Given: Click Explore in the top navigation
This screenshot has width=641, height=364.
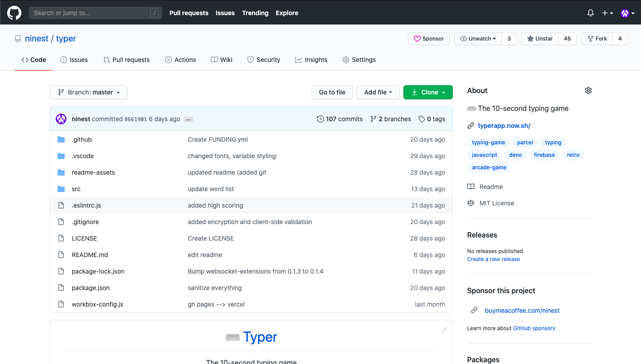Looking at the screenshot, I should [287, 13].
